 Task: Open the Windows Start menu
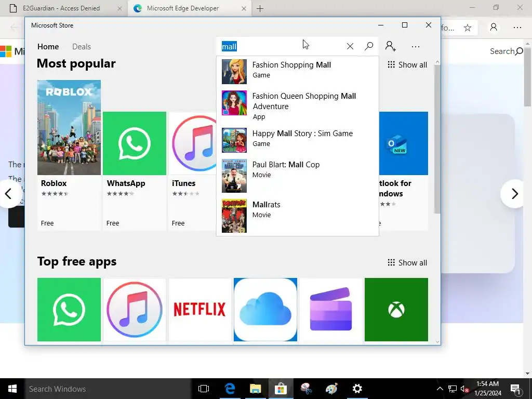12,389
